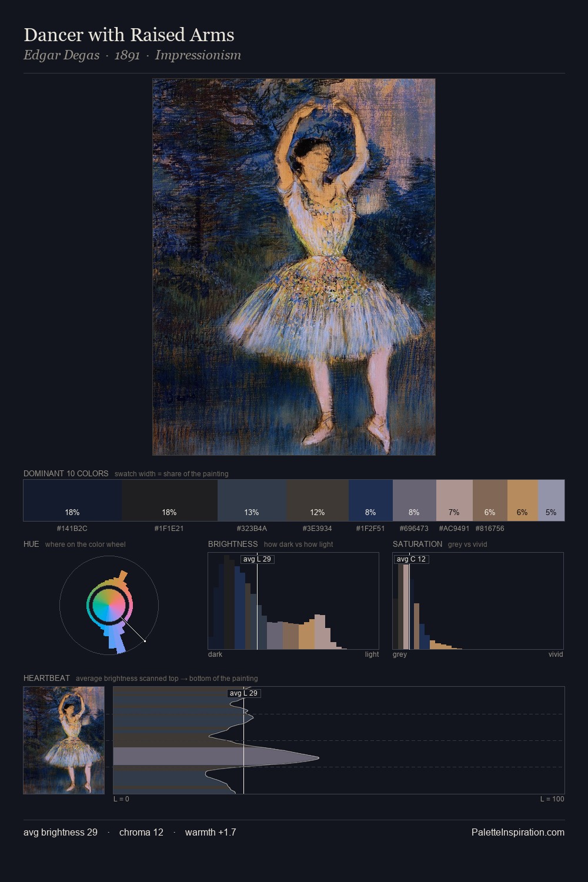The height and width of the screenshot is (882, 588).
Task: Click 'swatch width = share of the painting' caption
Action: [x=172, y=473]
